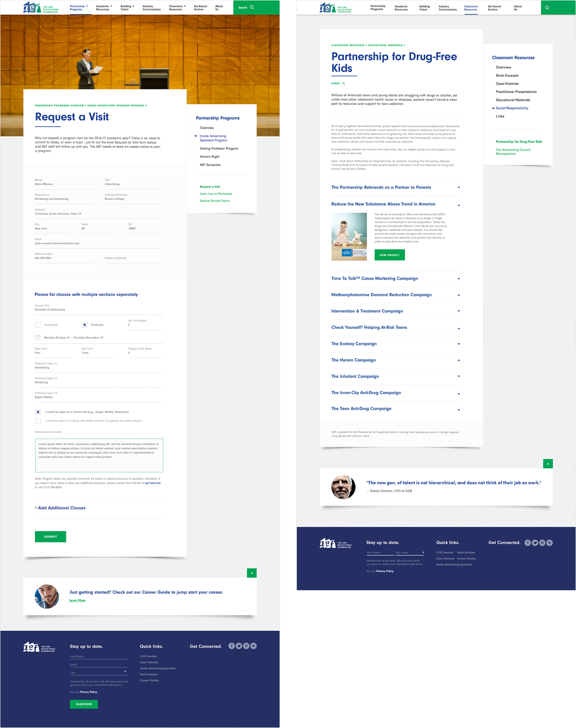The height and width of the screenshot is (728, 576).
Task: Click Add Additional Classes link
Action: (x=60, y=508)
